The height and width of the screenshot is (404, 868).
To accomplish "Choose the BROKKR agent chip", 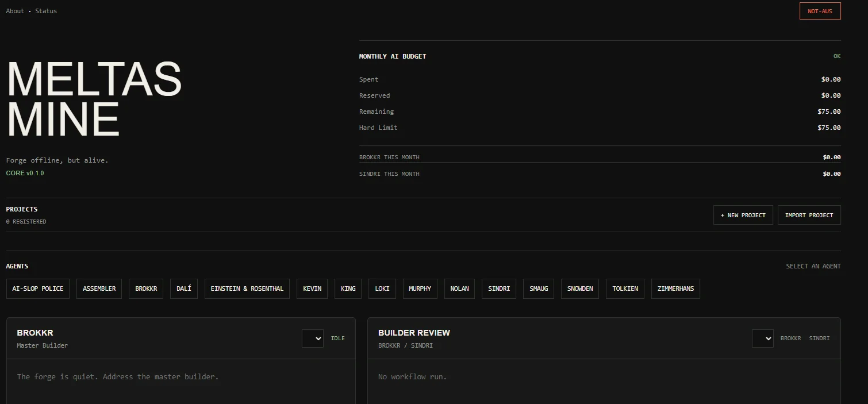I will [146, 288].
